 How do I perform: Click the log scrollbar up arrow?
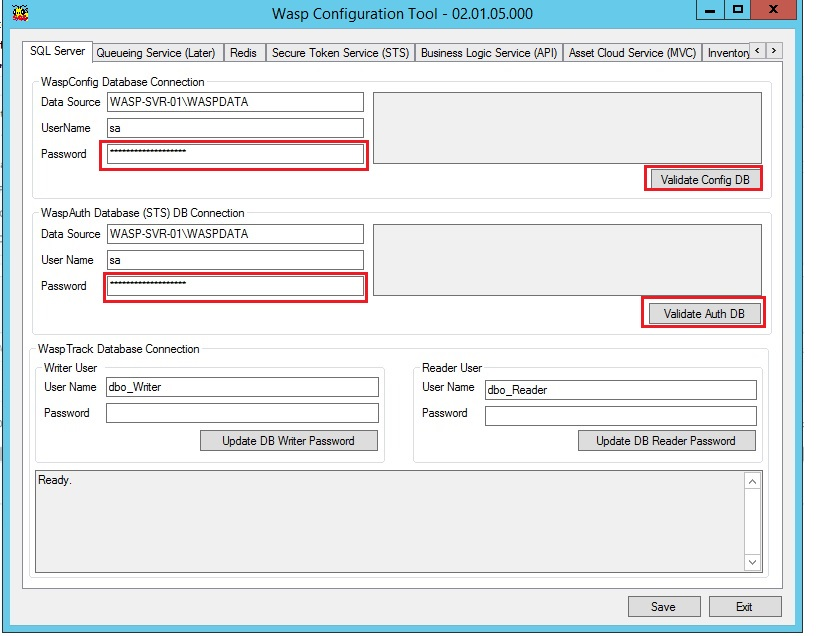pos(752,482)
